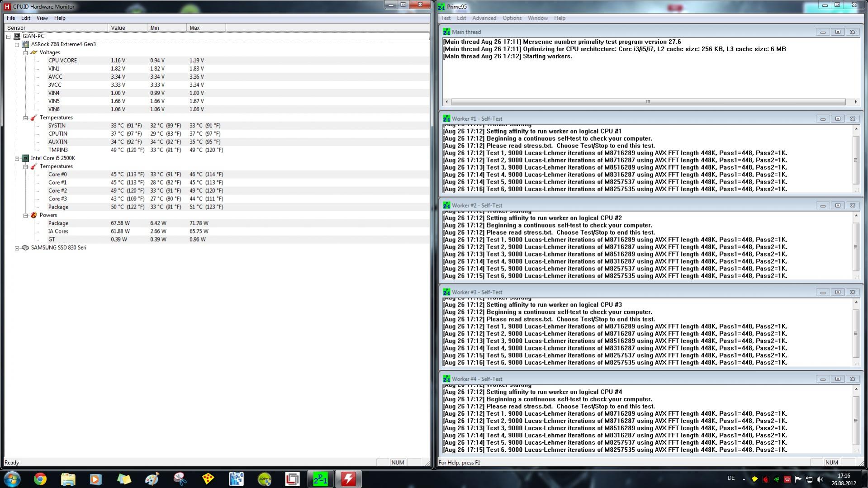Open View menu in Hardware Monitor
Image resolution: width=868 pixels, height=488 pixels.
(42, 18)
